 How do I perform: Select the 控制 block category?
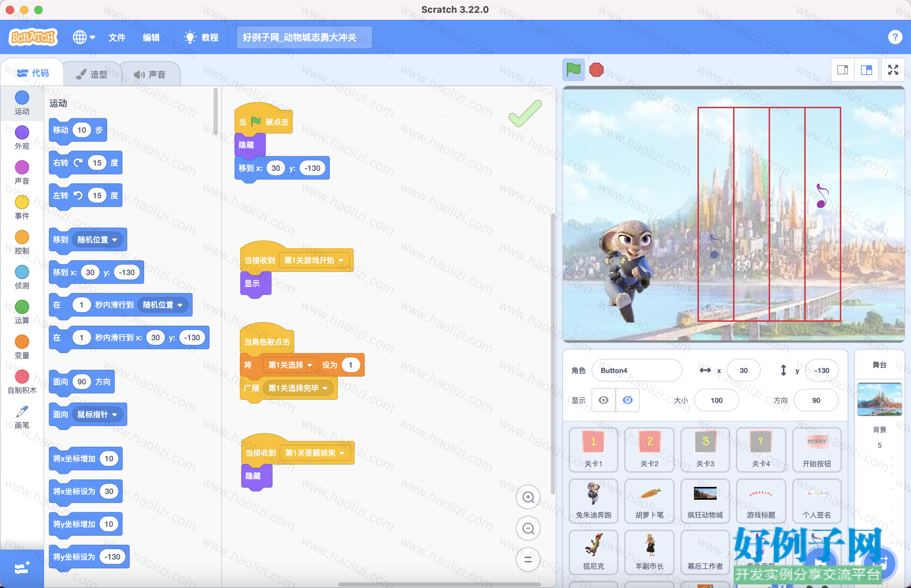[x=22, y=242]
